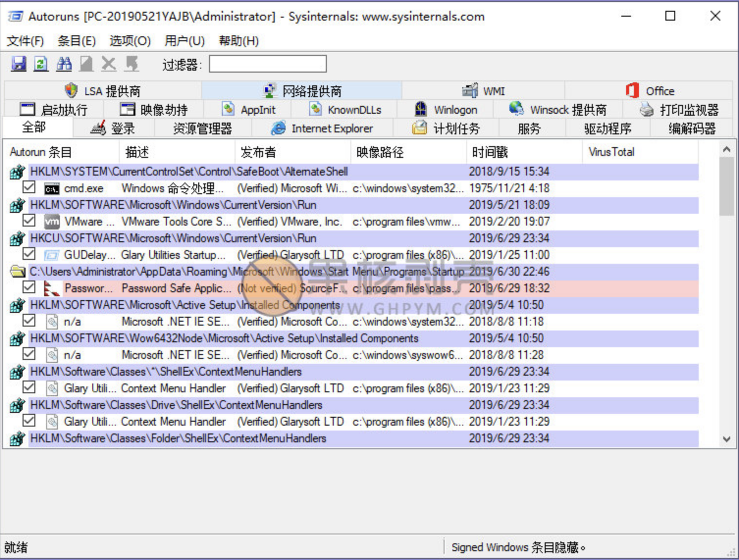Uncheck the n/a entry in syswow64 row

[29, 354]
